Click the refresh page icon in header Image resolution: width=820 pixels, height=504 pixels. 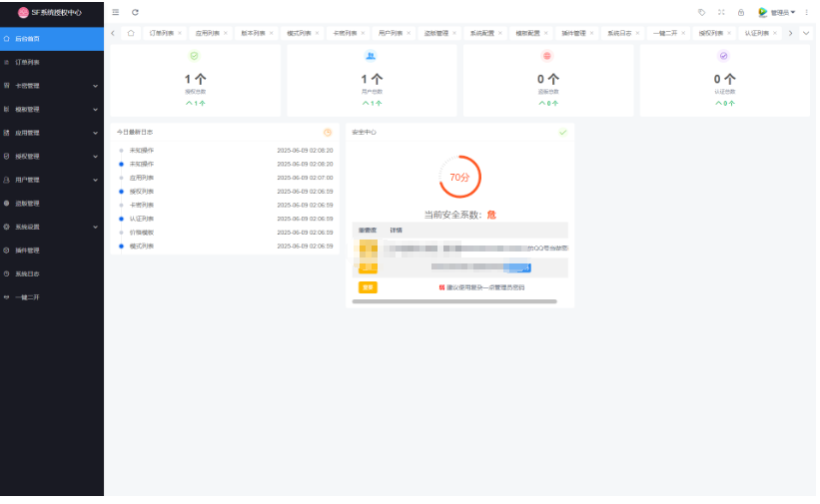click(135, 12)
